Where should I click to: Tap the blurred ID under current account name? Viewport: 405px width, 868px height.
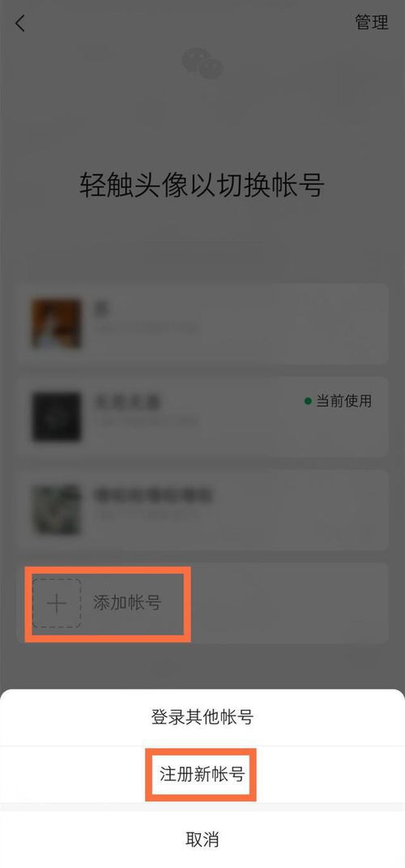(x=146, y=422)
